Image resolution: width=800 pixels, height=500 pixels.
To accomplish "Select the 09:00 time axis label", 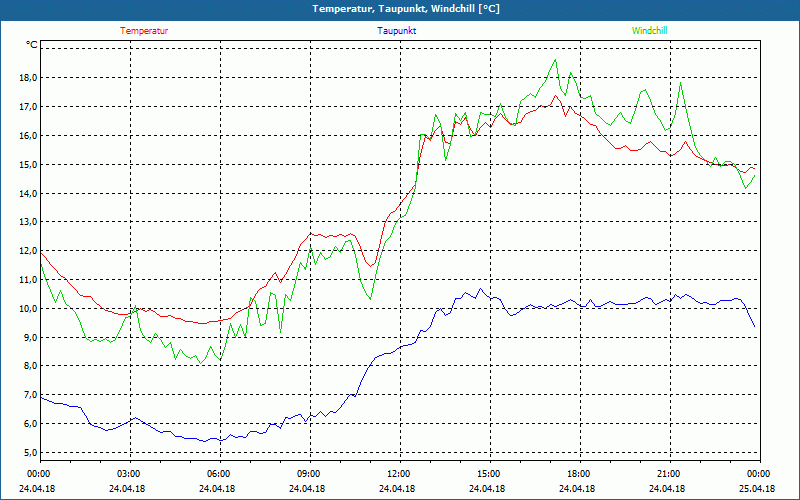I will [x=309, y=474].
